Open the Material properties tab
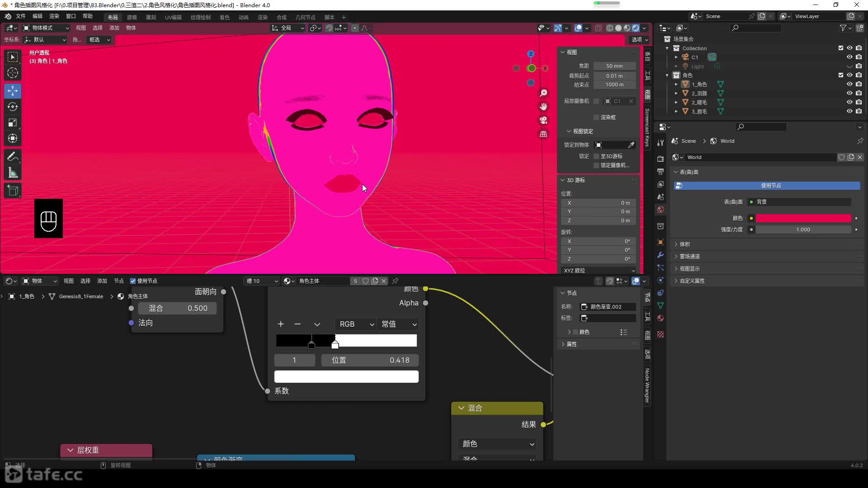Viewport: 868px width, 488px height. (x=660, y=318)
